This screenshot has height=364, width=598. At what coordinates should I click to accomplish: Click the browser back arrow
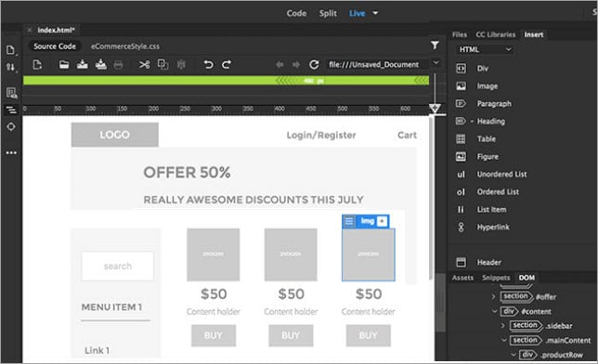click(279, 65)
